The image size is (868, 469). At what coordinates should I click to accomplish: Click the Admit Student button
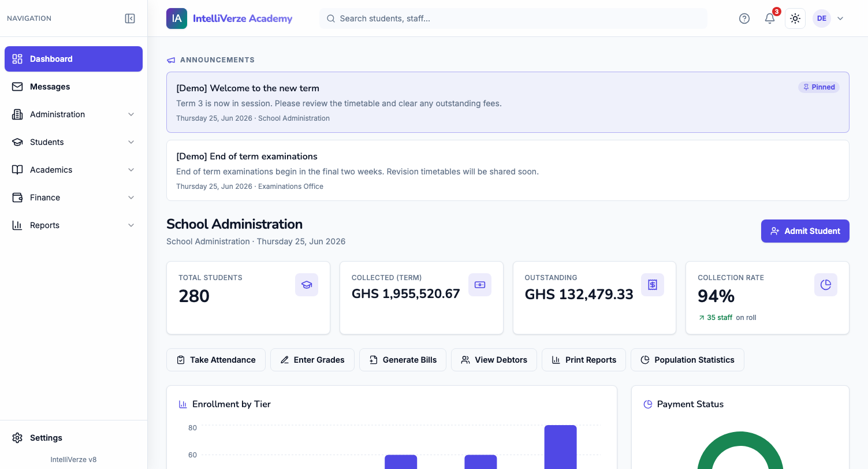click(x=805, y=231)
